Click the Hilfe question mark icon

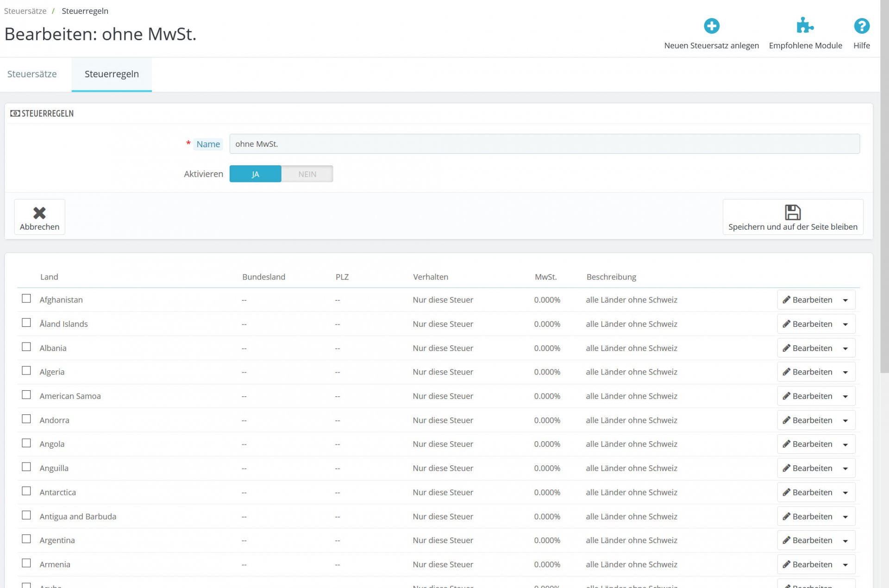861,26
